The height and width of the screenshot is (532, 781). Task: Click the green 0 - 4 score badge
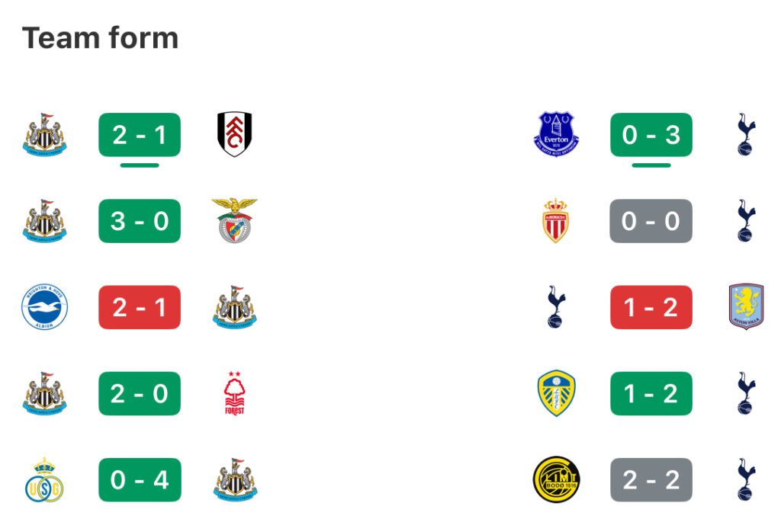click(x=140, y=480)
